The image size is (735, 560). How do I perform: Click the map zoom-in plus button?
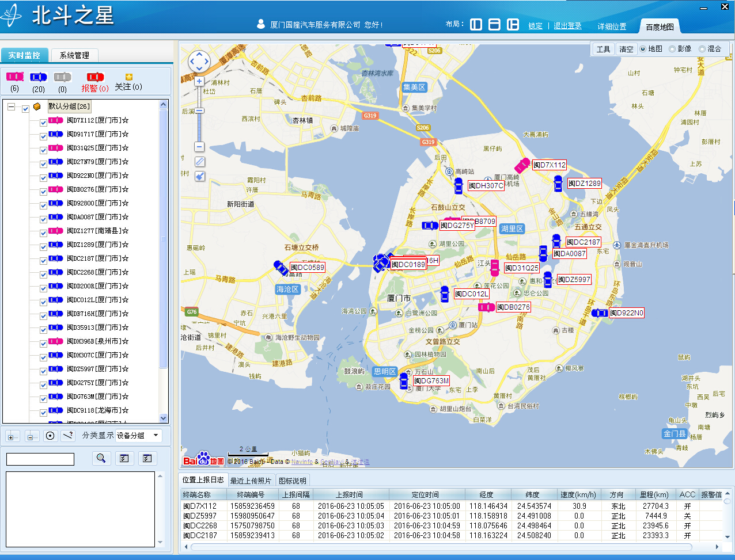[199, 82]
